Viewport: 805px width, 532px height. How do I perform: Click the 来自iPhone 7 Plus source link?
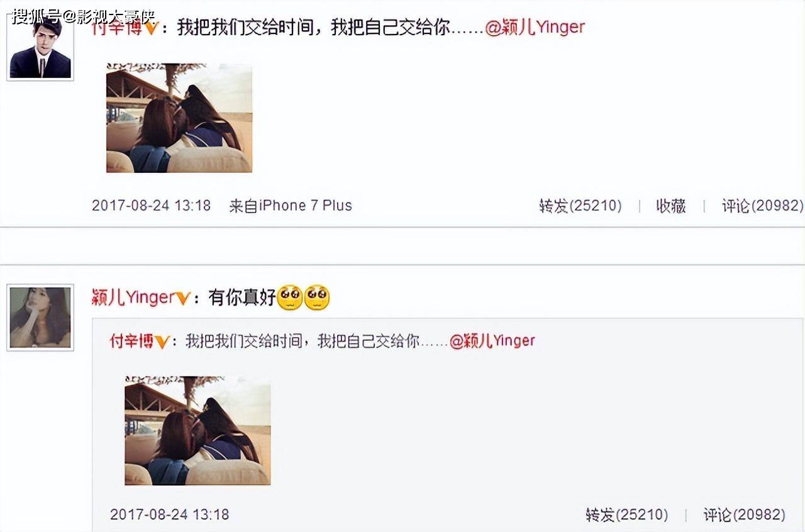point(291,206)
